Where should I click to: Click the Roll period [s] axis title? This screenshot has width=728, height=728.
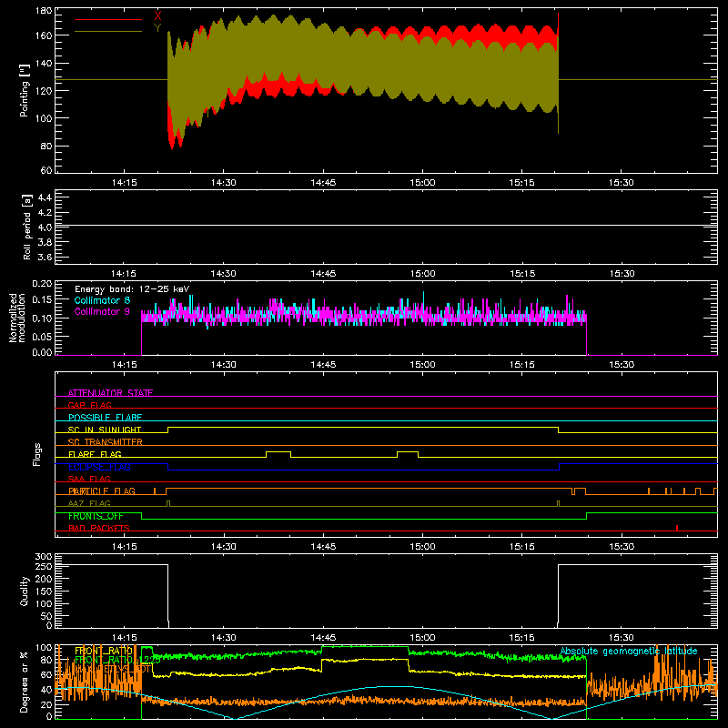click(27, 227)
